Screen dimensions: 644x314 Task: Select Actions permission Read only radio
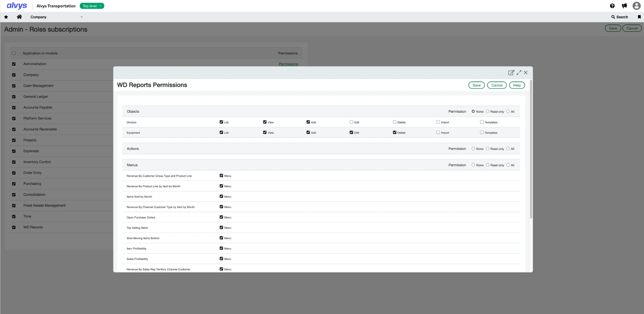(488, 149)
